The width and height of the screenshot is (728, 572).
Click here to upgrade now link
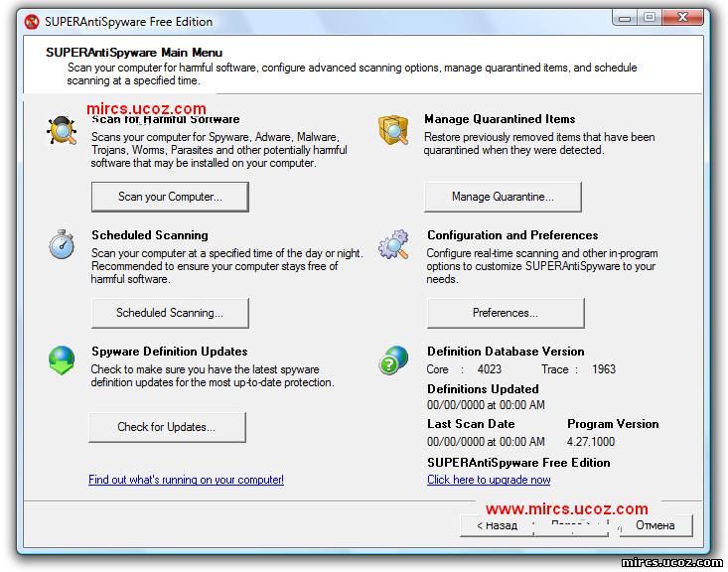(489, 480)
